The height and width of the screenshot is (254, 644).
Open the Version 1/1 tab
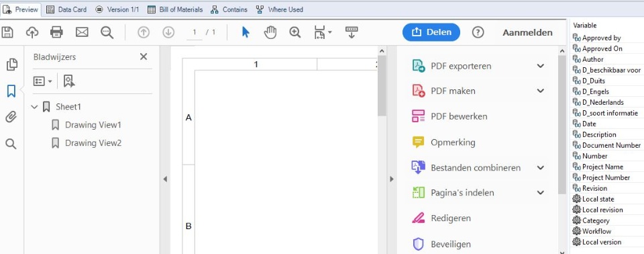point(117,9)
